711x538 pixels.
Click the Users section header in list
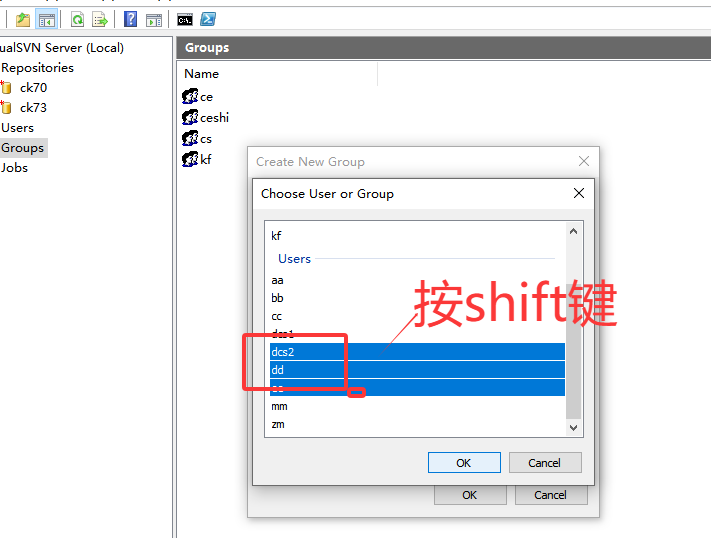click(x=294, y=259)
